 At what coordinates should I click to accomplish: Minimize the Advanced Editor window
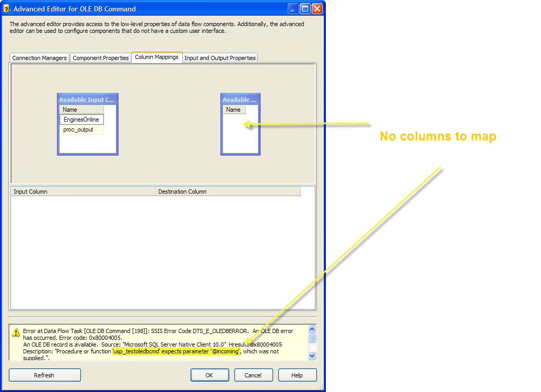pos(293,9)
